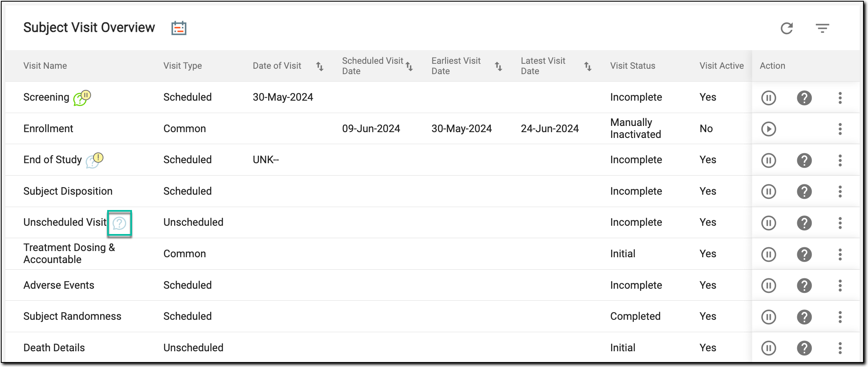Open the Death Details visit name
Viewport: 868px width, 367px height.
pos(54,348)
